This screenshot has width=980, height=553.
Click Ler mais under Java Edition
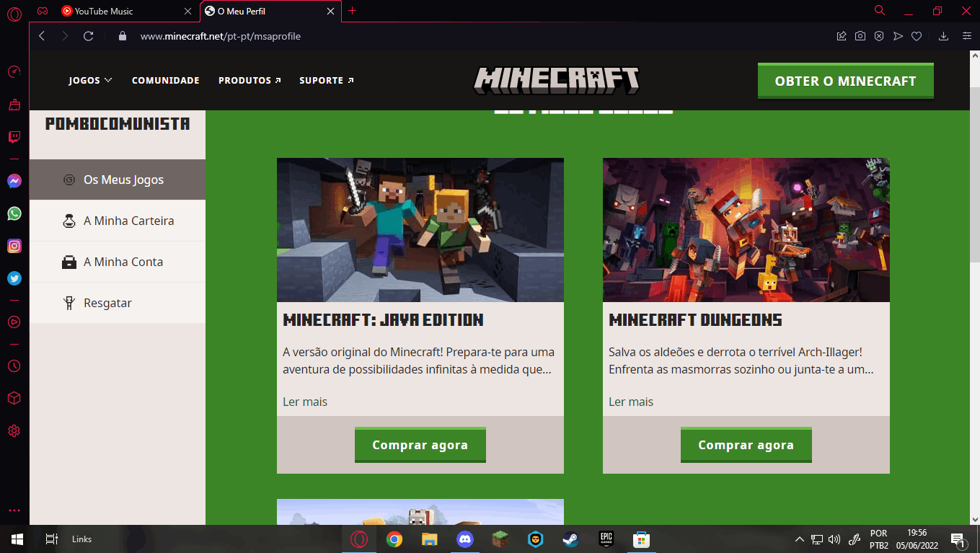(x=305, y=402)
